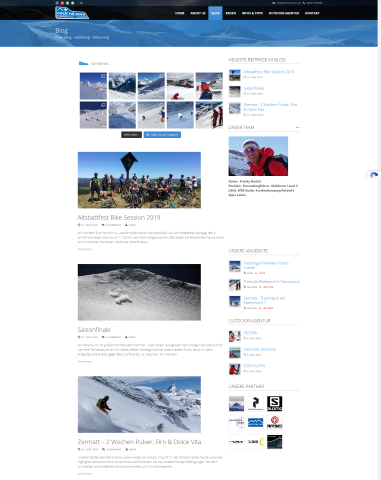Screen dimensions: 381x480
Task: Click the phone number in the top bar
Action: point(313,3)
